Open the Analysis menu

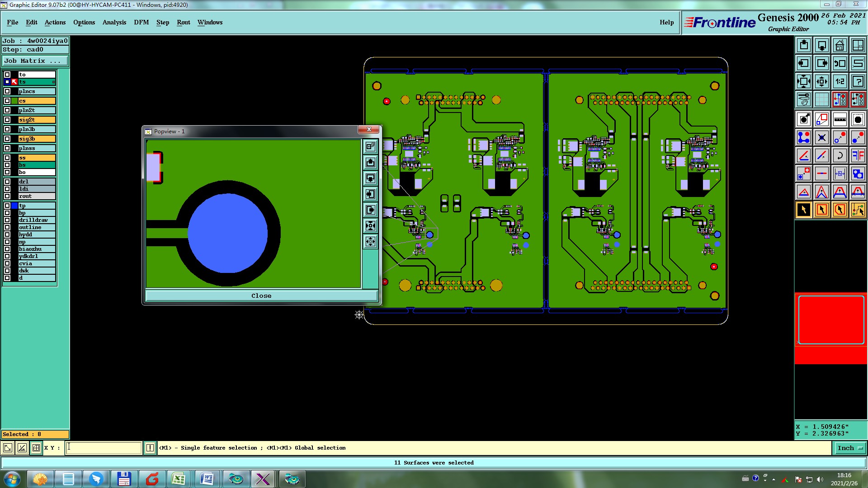click(114, 22)
